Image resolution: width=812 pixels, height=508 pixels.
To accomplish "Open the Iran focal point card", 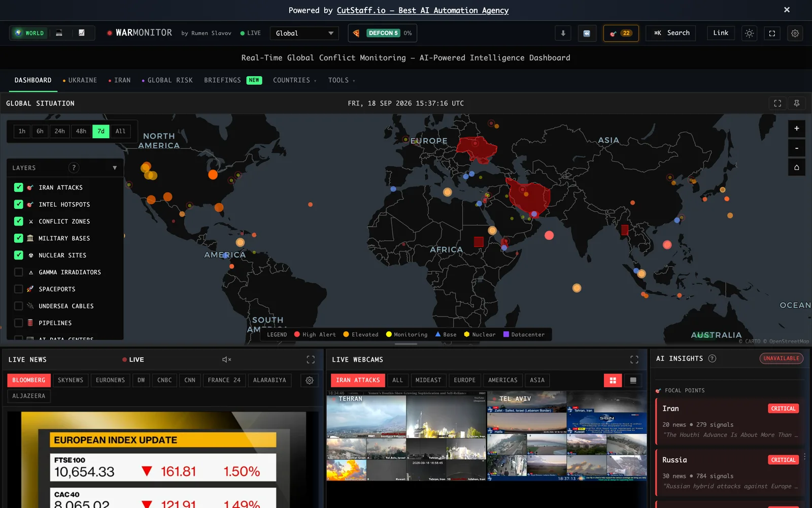I will (730, 422).
